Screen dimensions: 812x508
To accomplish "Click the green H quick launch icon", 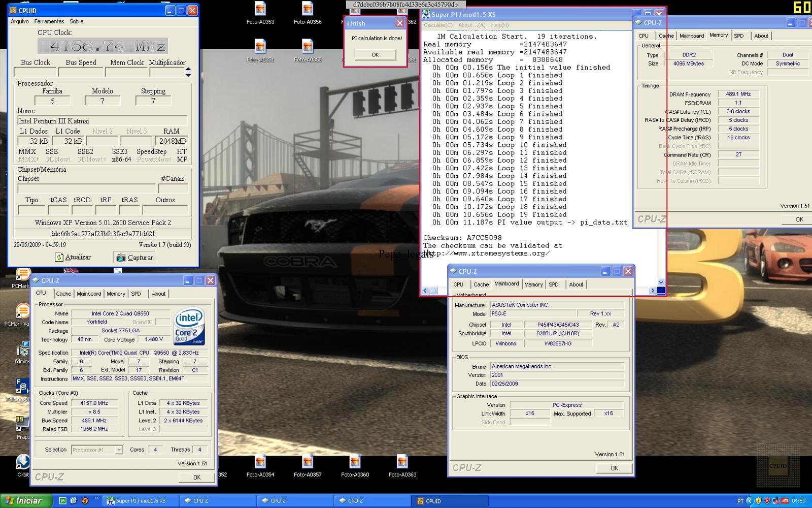I will pos(62,501).
